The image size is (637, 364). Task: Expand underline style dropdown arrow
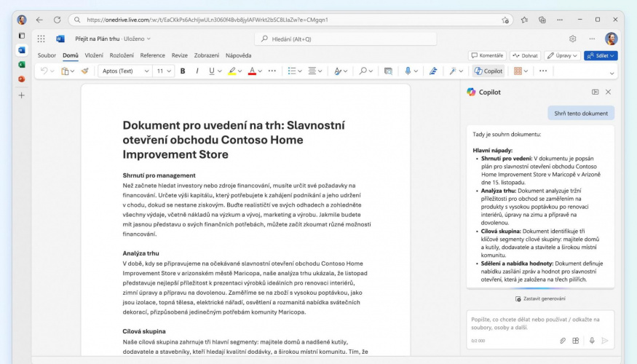click(x=220, y=71)
